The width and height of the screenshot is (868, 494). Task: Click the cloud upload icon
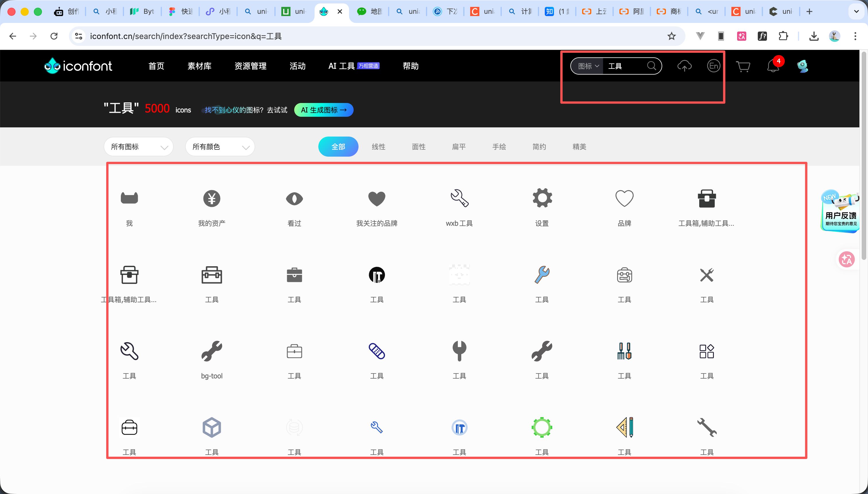click(684, 66)
